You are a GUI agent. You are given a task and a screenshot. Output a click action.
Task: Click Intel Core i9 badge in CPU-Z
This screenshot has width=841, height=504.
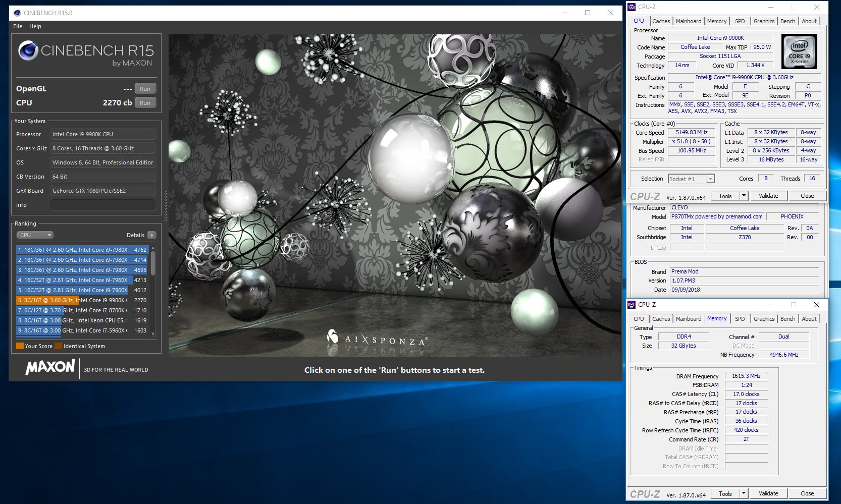(799, 51)
